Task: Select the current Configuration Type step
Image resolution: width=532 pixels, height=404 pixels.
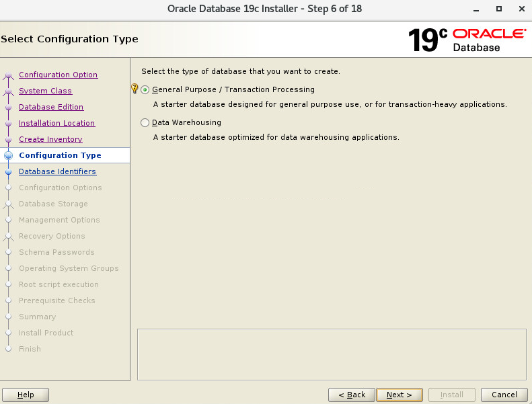Action: 60,155
